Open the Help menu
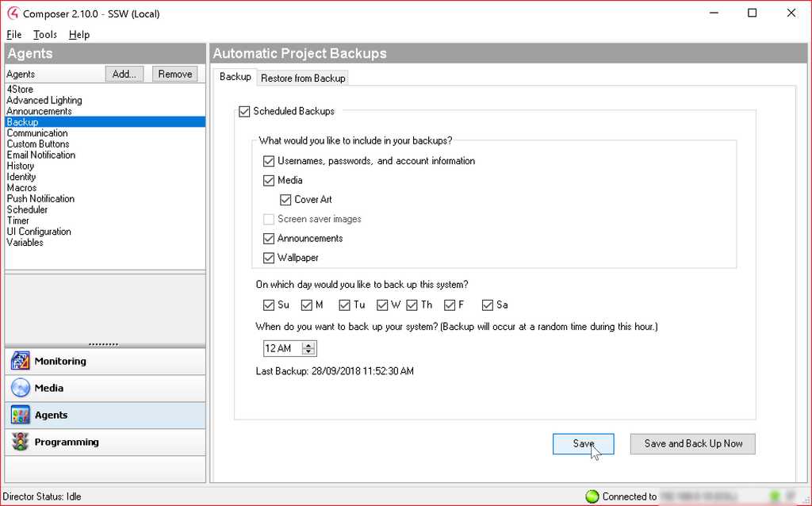Image resolution: width=812 pixels, height=506 pixels. (79, 34)
